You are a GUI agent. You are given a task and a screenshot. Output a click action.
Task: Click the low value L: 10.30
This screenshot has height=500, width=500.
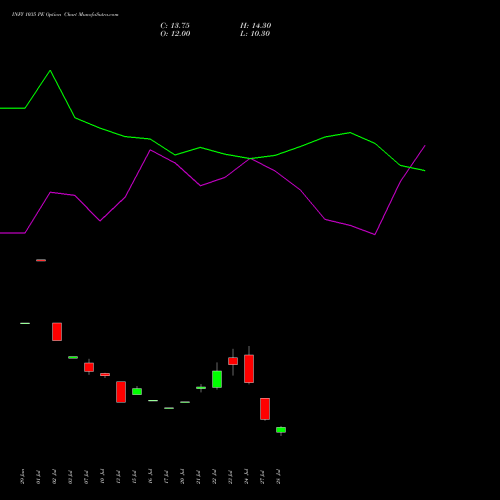point(255,34)
